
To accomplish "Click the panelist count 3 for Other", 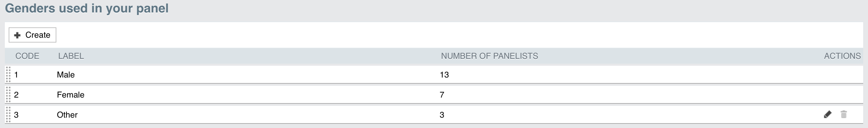I will (442, 115).
